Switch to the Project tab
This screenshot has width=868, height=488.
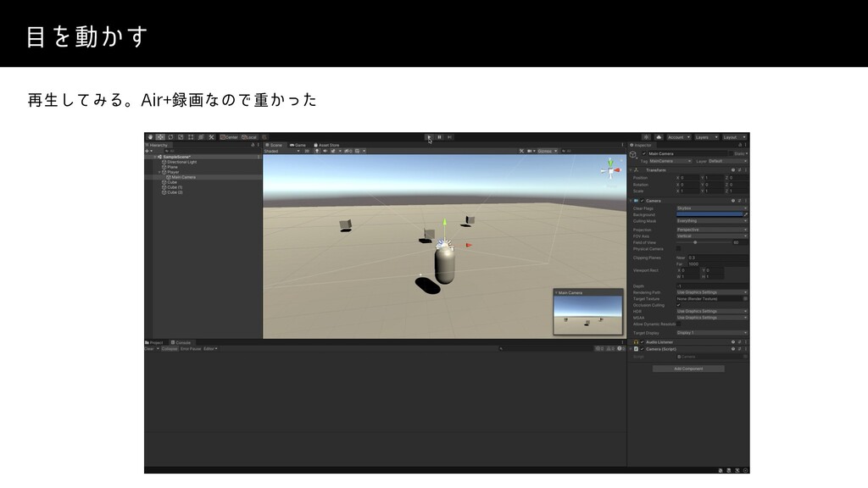(154, 342)
